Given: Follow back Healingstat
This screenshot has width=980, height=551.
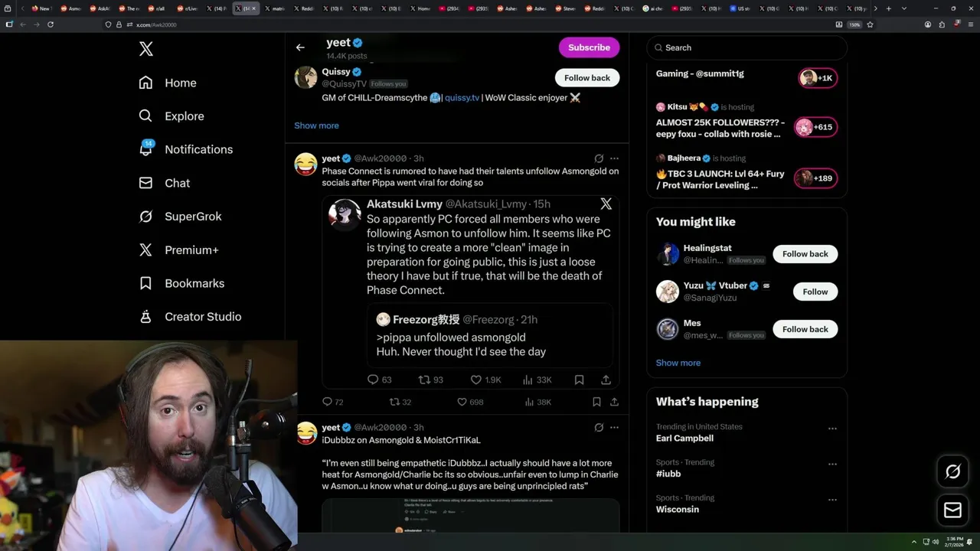Looking at the screenshot, I should tap(805, 254).
